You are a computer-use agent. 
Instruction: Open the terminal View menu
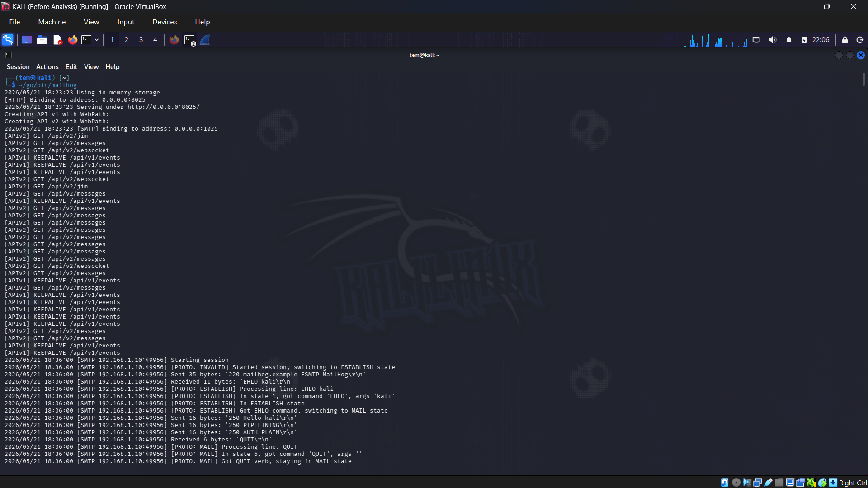coord(91,67)
